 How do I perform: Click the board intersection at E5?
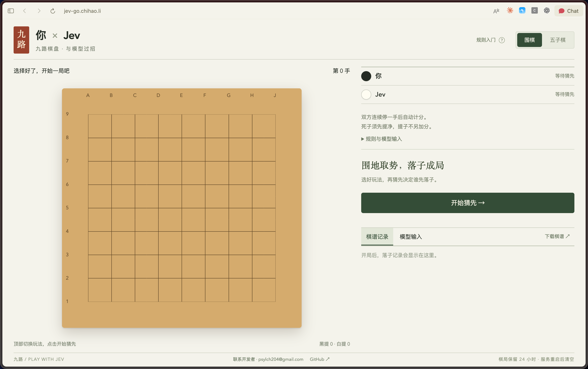(182, 208)
